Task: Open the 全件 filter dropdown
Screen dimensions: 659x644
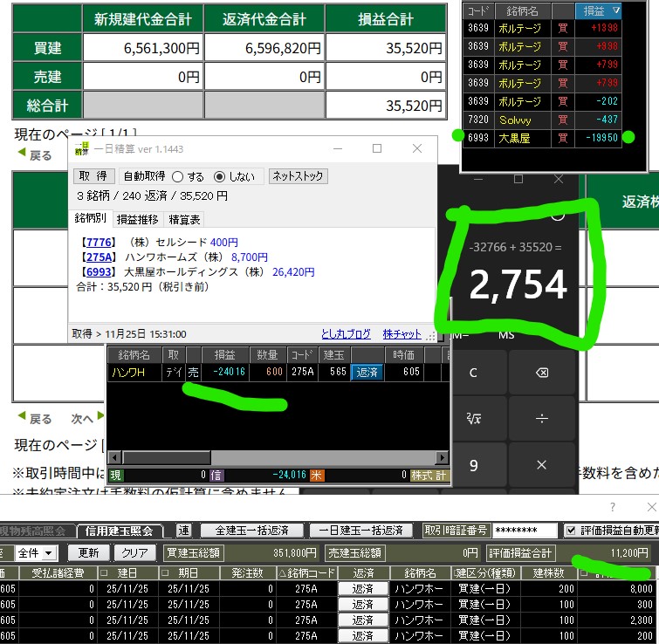Action: (37, 552)
